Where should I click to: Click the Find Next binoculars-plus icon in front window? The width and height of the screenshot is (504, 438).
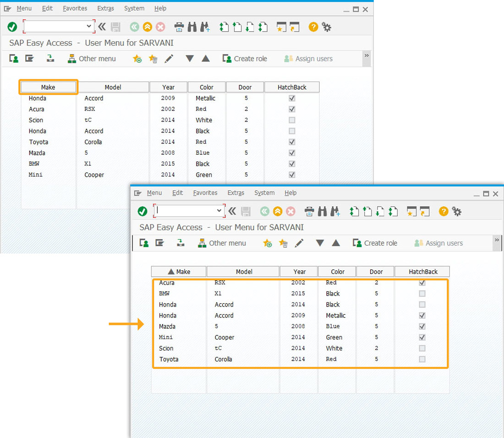(335, 212)
